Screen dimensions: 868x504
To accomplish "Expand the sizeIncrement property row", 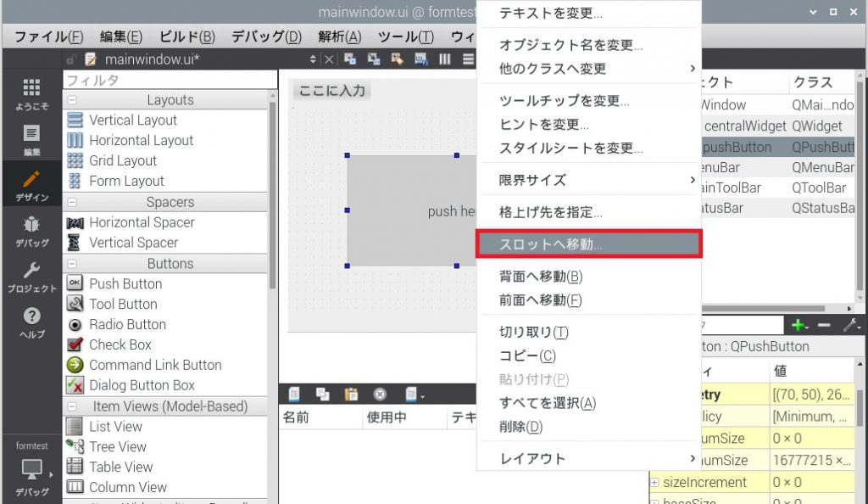I will 654,483.
